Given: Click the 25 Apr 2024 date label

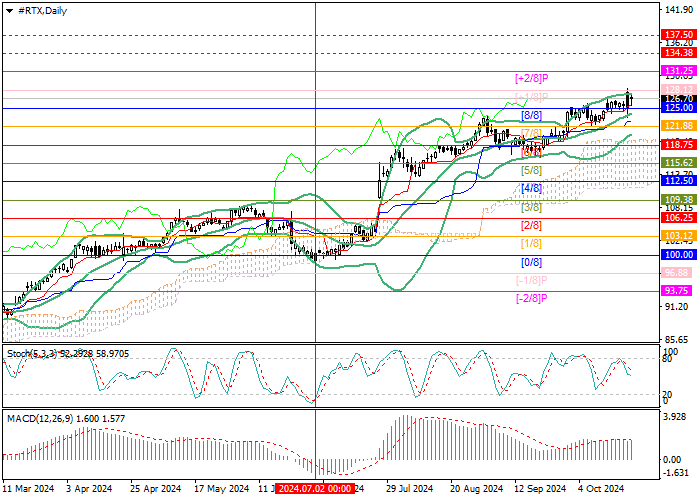Looking at the screenshot, I should click(156, 489).
